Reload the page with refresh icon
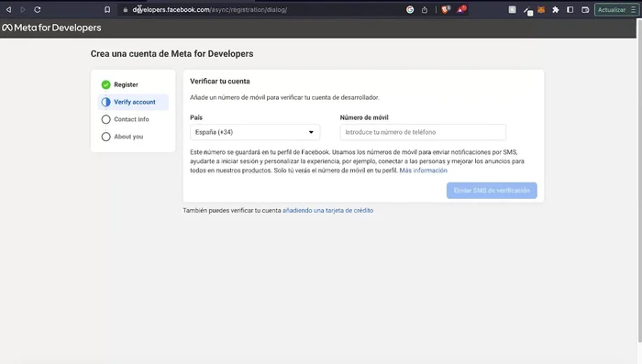Viewport: 642px width, 364px height. pos(38,9)
